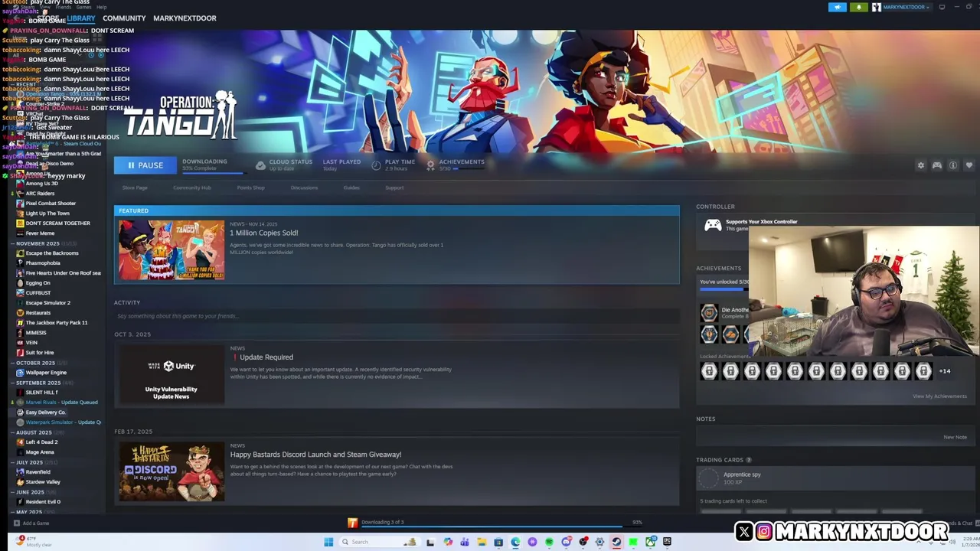Open controller layout gamepad icon

[937, 165]
